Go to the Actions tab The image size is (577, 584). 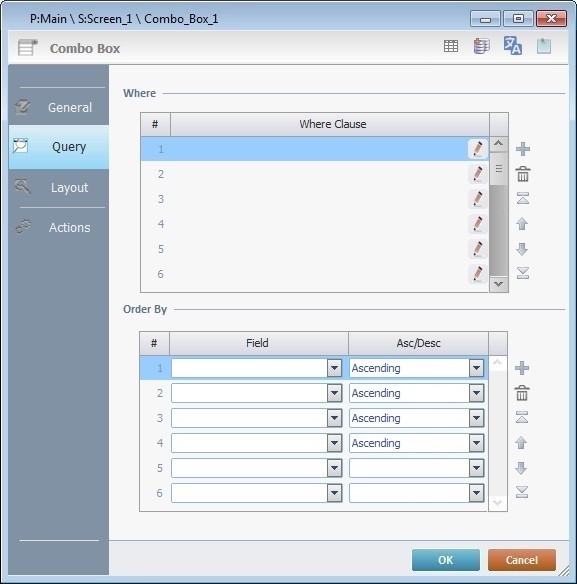pyautogui.click(x=59, y=227)
